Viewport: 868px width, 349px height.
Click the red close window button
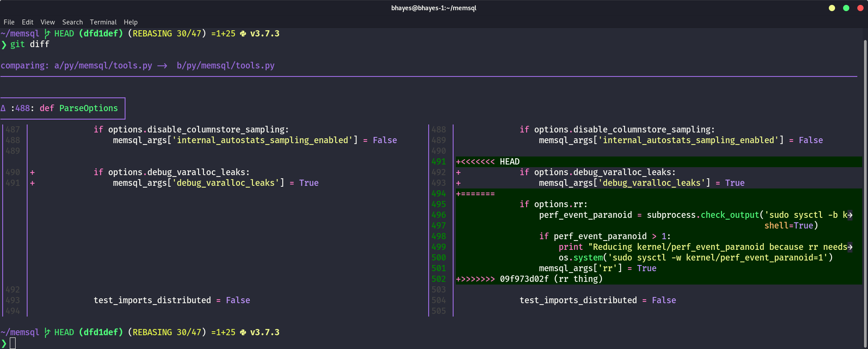(860, 8)
